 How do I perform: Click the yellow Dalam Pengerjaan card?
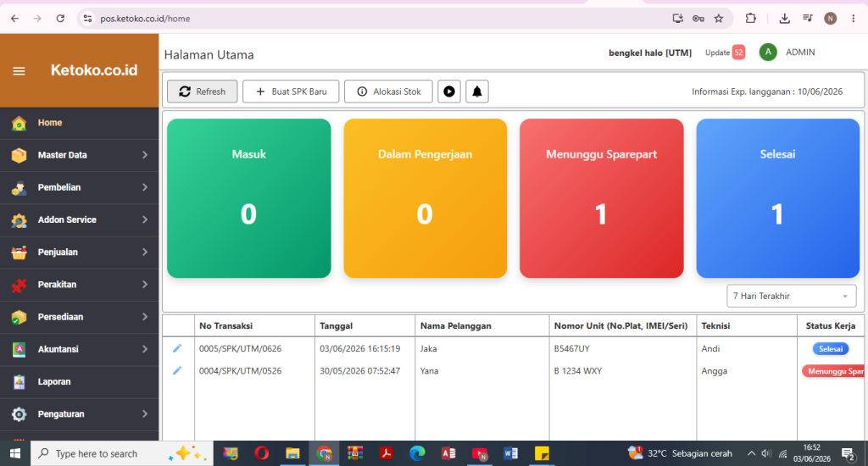point(426,198)
